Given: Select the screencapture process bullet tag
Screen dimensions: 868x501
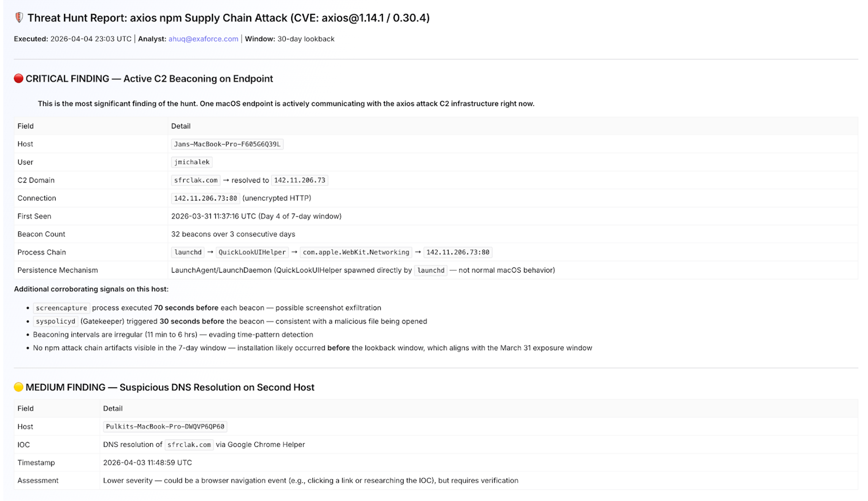Looking at the screenshot, I should coord(61,308).
